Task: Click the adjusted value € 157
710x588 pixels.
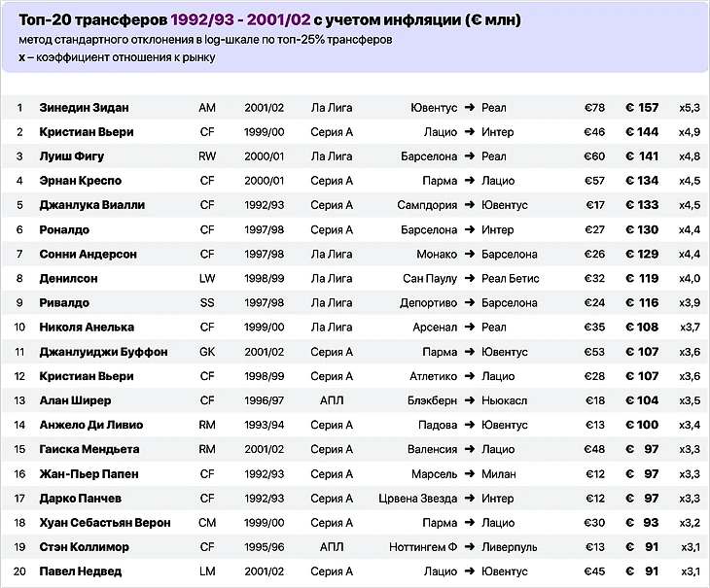Action: (x=642, y=108)
